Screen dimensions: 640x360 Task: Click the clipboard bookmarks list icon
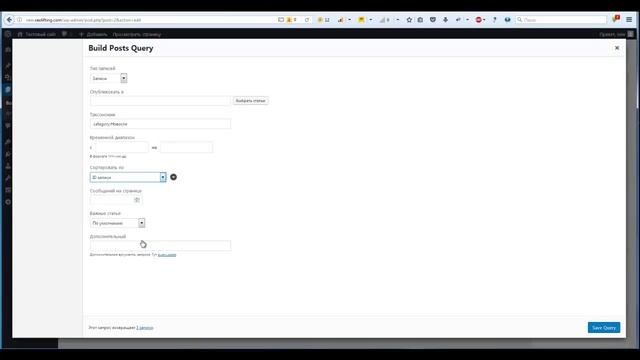click(x=420, y=20)
